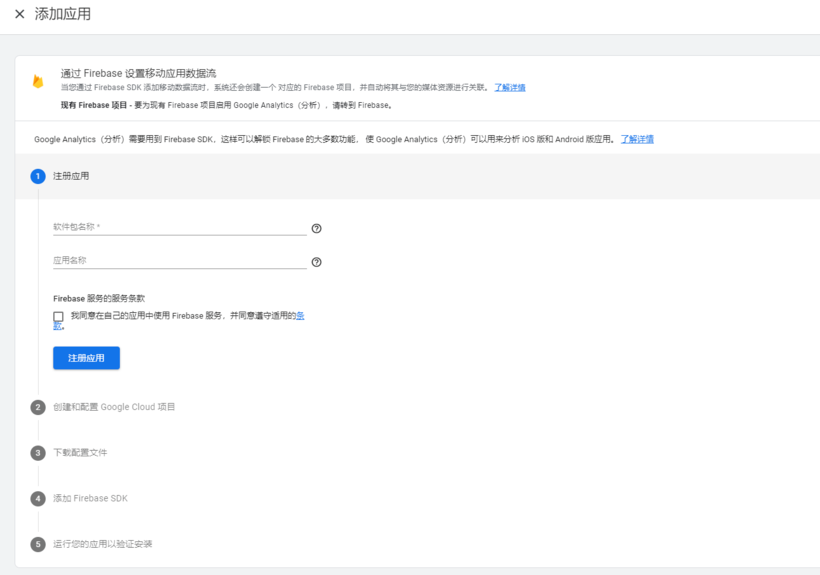Open help icon beside 应用名称 field
This screenshot has width=820, height=575.
316,262
